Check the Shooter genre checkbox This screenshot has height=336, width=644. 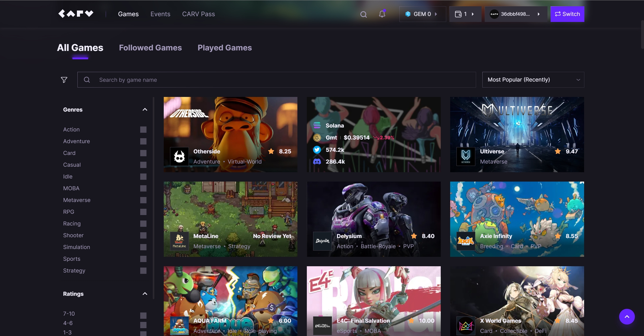[143, 235]
